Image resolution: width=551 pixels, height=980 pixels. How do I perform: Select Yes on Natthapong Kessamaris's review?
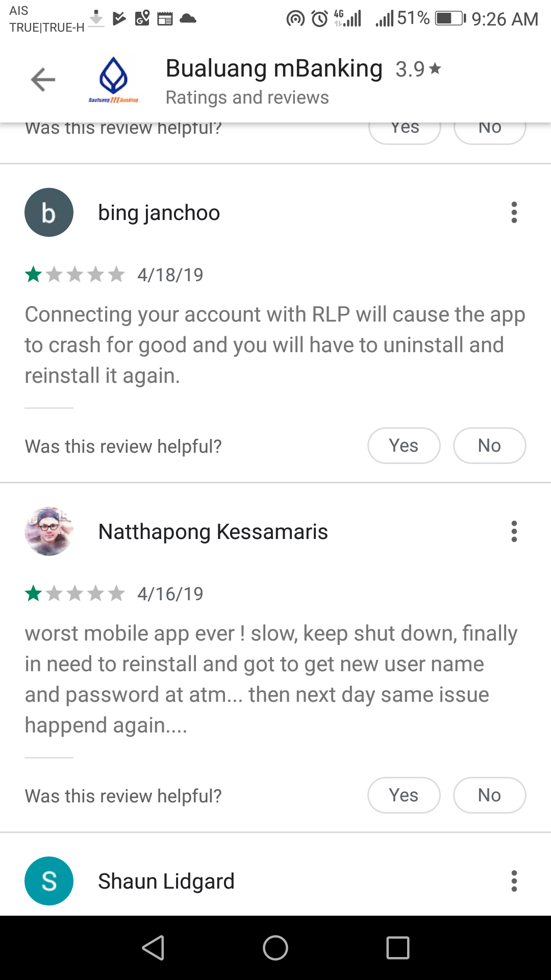(404, 795)
